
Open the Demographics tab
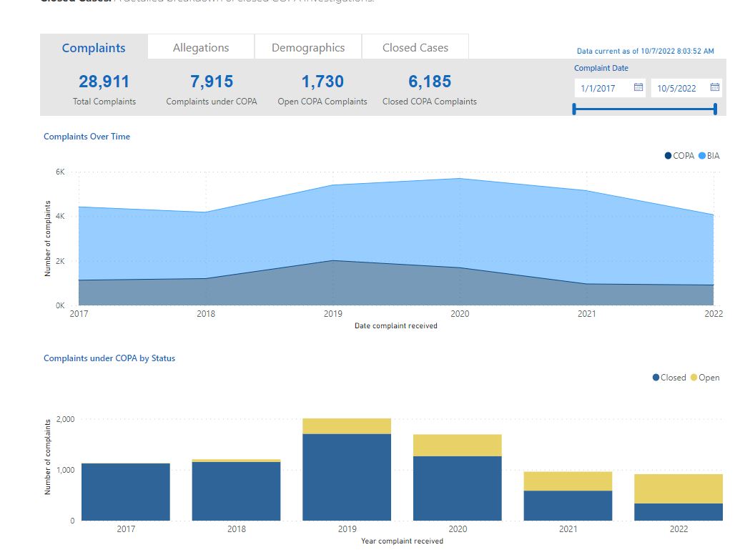[308, 47]
